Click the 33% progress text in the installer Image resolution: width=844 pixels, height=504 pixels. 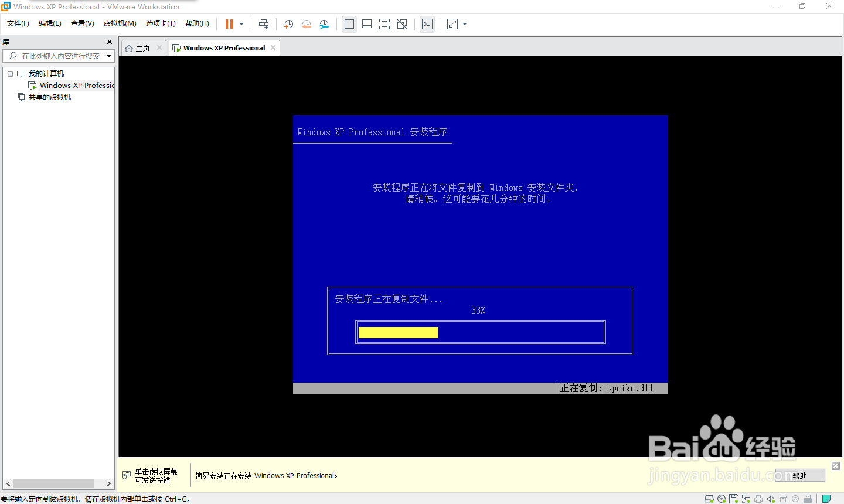click(478, 311)
